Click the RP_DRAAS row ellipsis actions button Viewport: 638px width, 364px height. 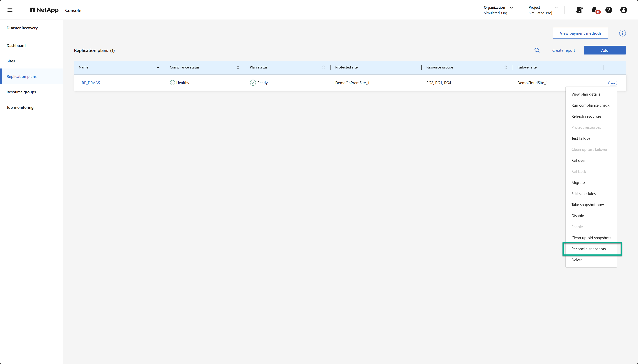613,83
